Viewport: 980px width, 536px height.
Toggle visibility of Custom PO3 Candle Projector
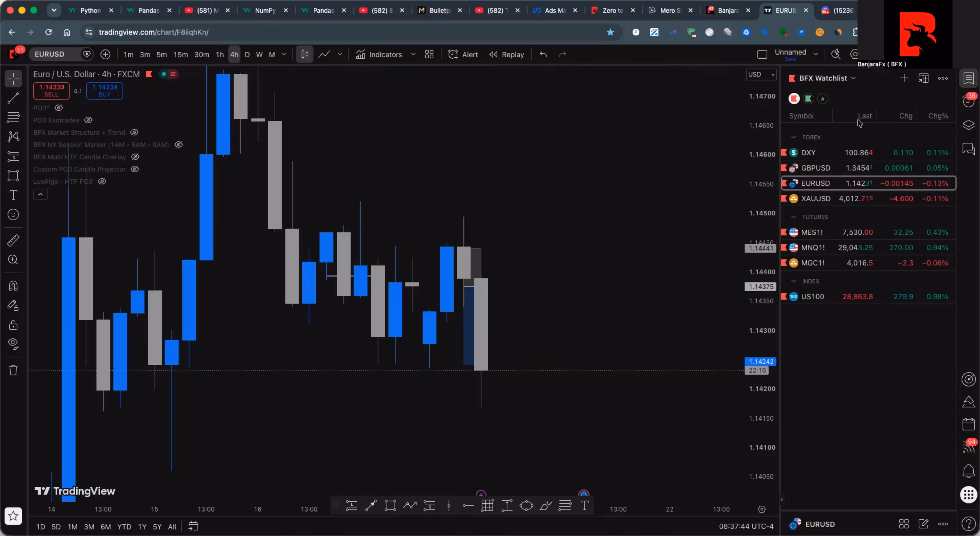(x=135, y=169)
